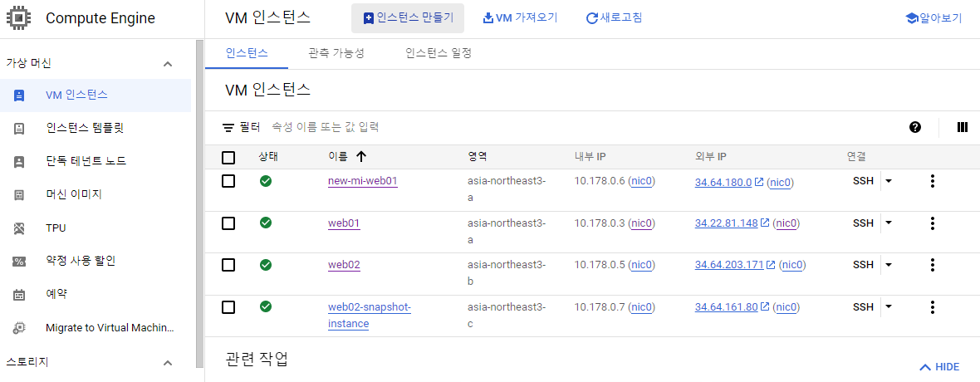
Task: Open the help question mark icon
Action: (x=915, y=128)
